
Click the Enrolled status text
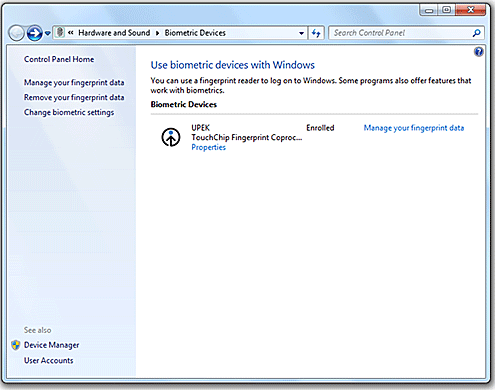click(320, 128)
